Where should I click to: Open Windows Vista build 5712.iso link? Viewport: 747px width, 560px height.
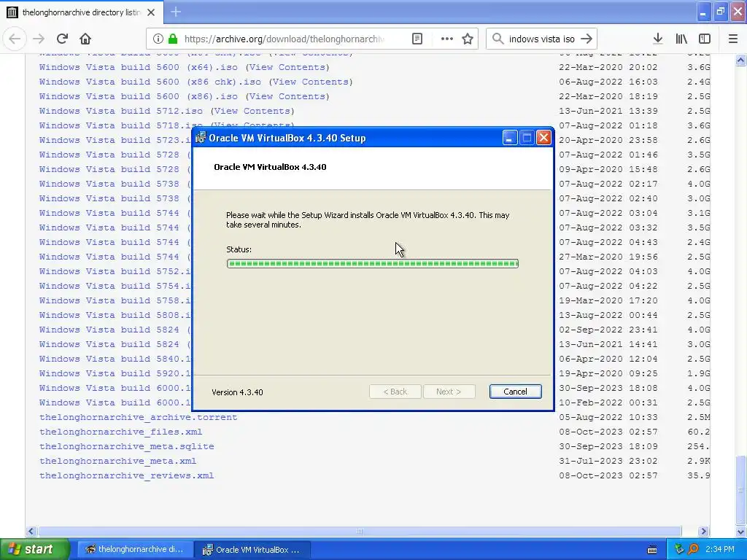coord(121,111)
